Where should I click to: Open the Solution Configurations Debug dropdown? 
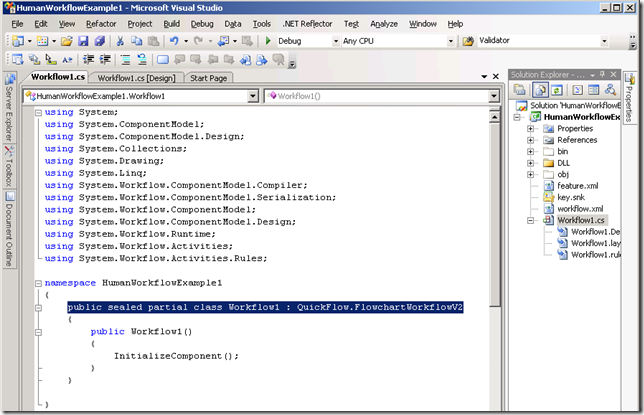336,41
